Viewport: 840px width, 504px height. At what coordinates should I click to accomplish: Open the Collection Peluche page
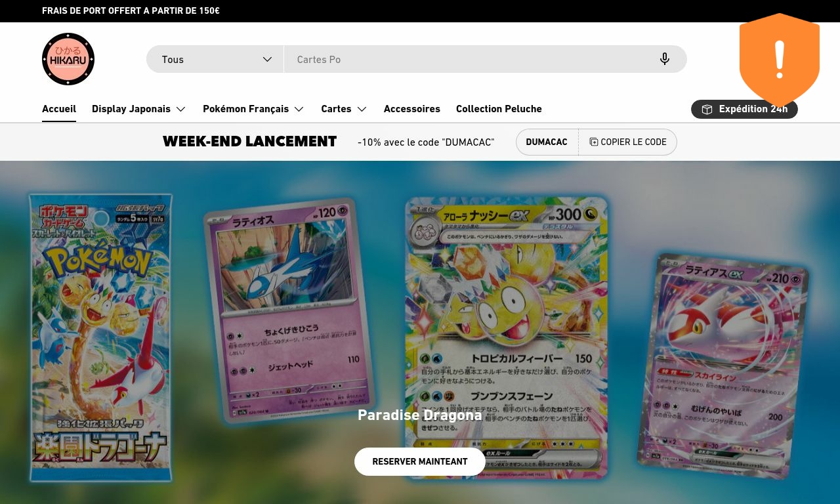pos(499,109)
